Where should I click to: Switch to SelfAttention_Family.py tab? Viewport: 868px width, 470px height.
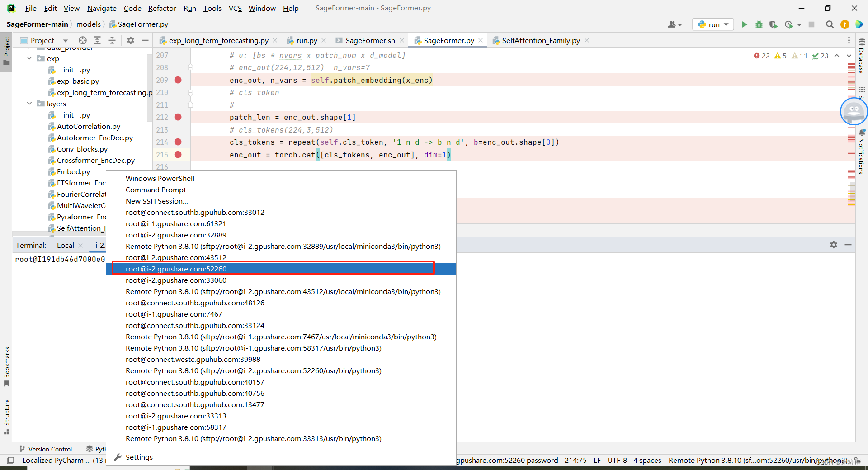pos(541,40)
